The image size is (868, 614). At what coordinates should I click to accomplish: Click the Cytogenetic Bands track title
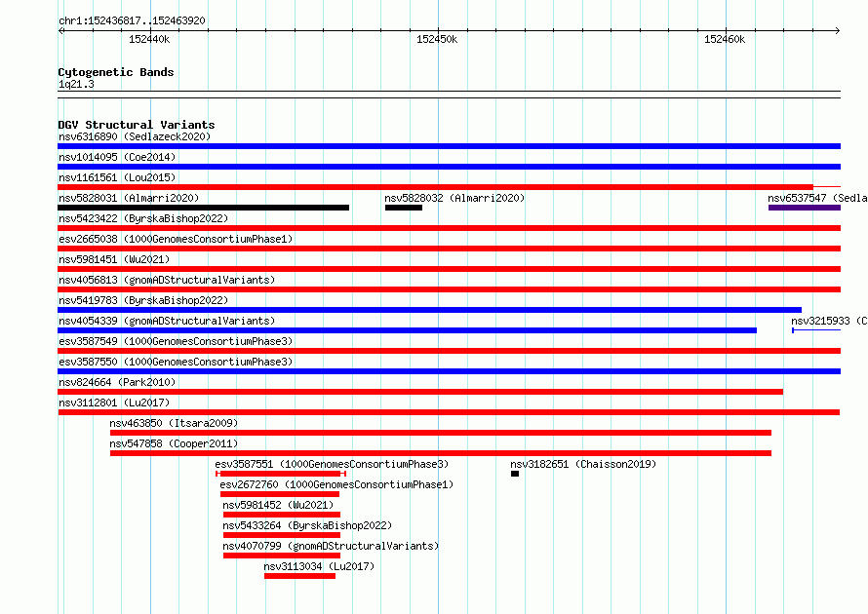tap(116, 72)
